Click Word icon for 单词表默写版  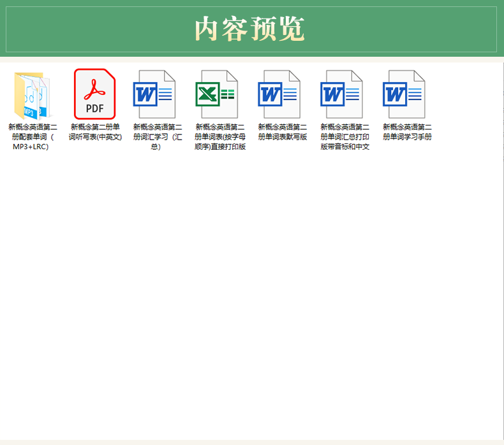279,94
